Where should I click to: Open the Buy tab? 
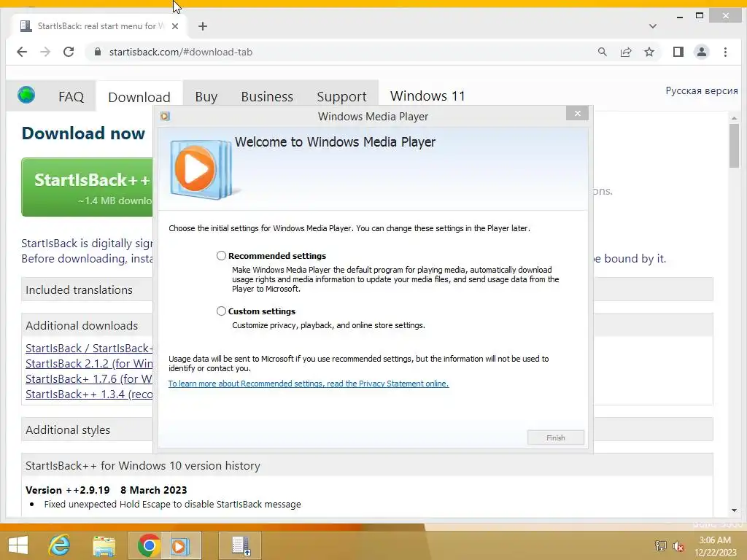pyautogui.click(x=206, y=97)
